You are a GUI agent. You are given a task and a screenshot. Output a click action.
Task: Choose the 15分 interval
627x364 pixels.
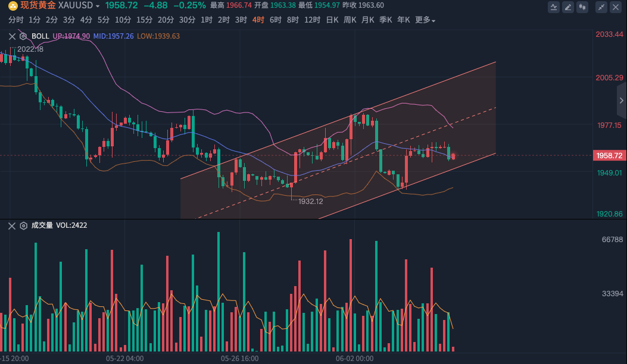click(x=144, y=20)
